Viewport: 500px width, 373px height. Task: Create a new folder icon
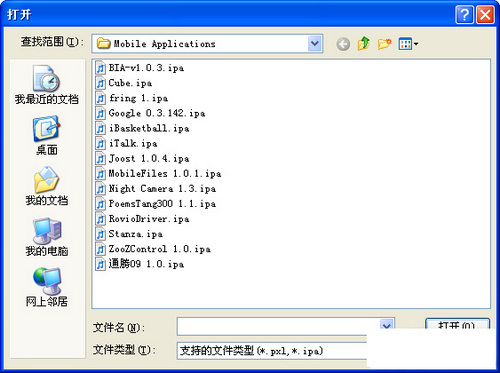tap(384, 44)
